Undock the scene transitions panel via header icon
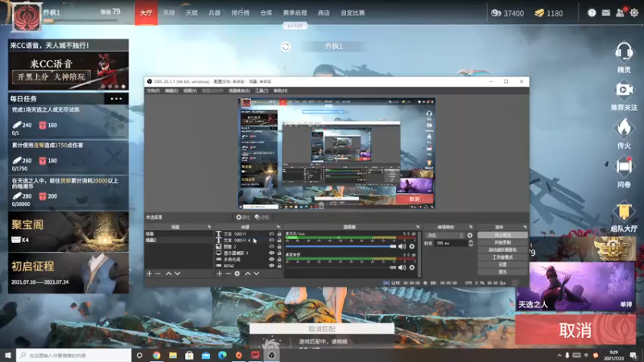This screenshot has width=644, height=362. 471,227
